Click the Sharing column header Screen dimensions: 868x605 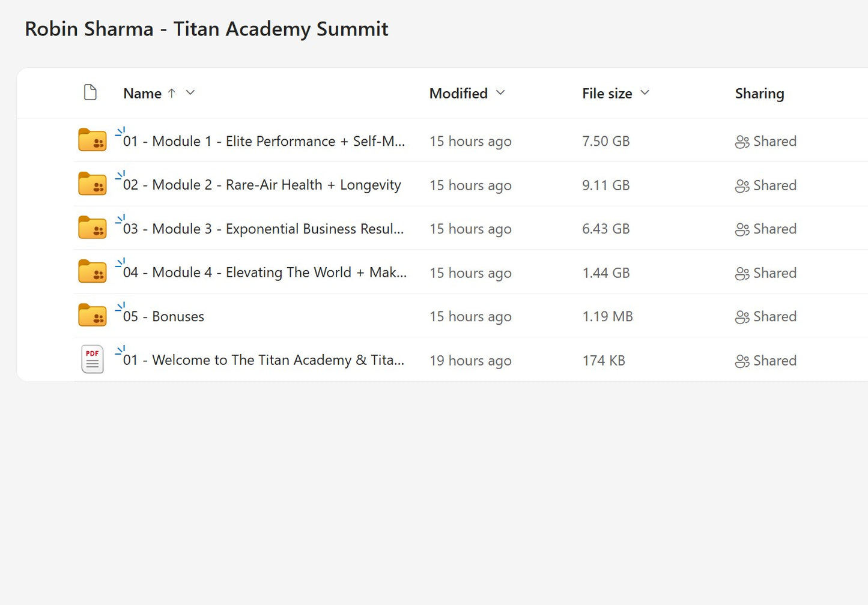pyautogui.click(x=759, y=93)
